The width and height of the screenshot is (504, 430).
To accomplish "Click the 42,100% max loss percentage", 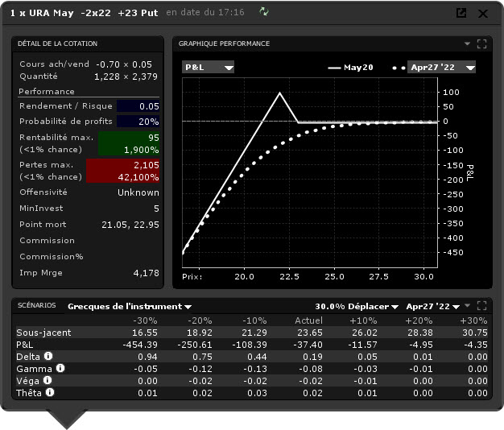I will 138,177.
